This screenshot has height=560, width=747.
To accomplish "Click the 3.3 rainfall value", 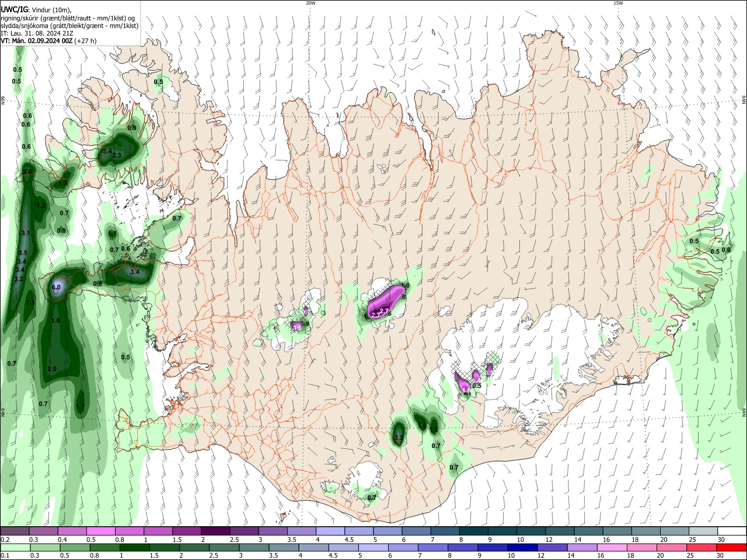I will (399, 437).
